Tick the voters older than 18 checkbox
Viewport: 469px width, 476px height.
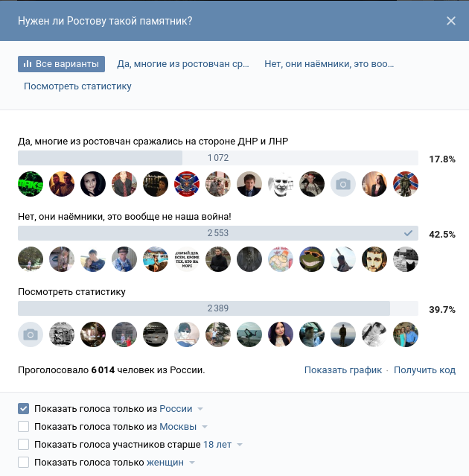pyautogui.click(x=23, y=445)
